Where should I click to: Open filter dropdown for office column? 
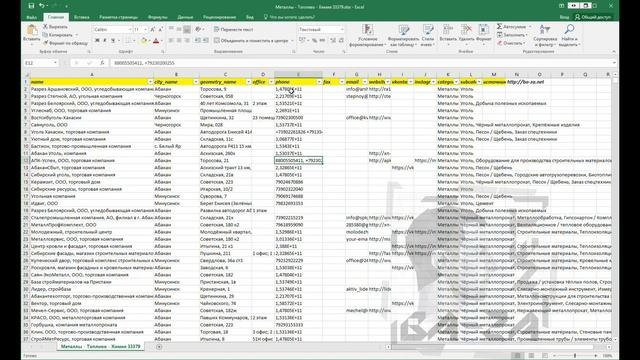point(271,82)
